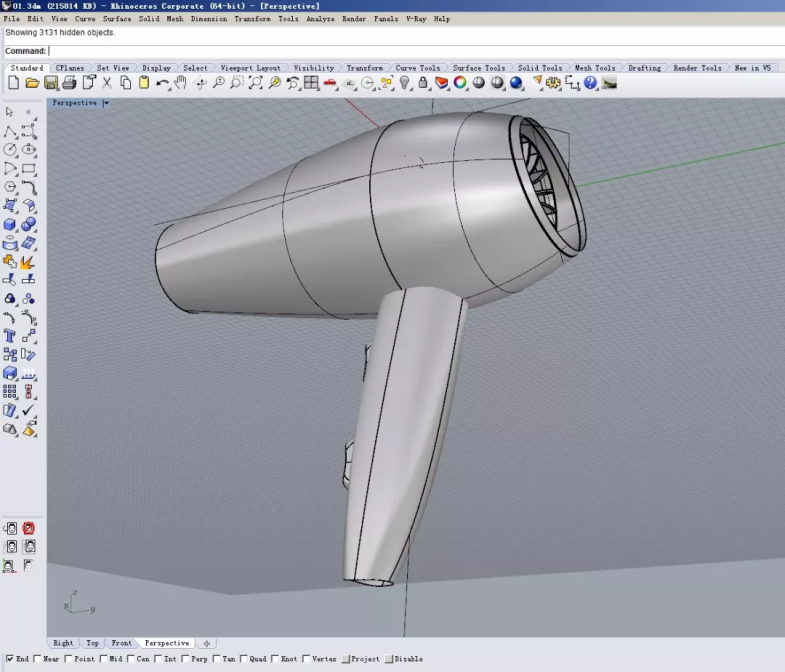
Task: Disable the End object snap
Action: coord(10,659)
